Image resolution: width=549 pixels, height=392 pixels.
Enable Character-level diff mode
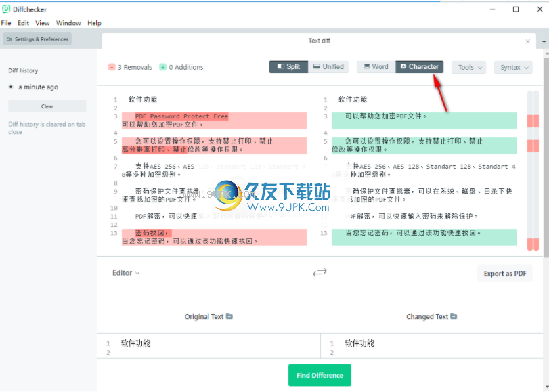(420, 67)
